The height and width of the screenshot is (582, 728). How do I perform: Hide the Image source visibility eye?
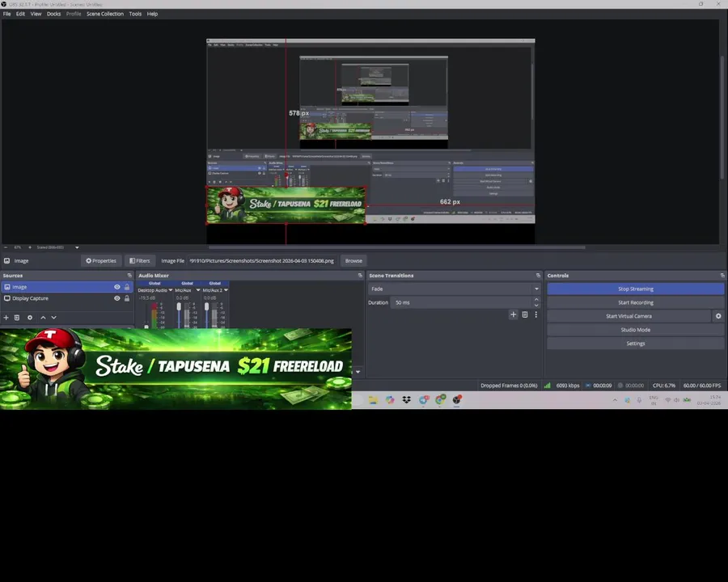pos(117,287)
